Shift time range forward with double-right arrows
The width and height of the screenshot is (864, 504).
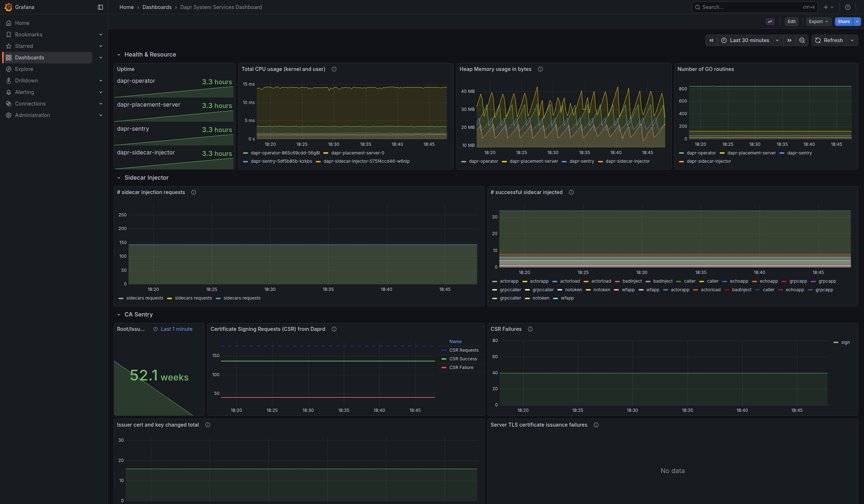click(x=789, y=40)
